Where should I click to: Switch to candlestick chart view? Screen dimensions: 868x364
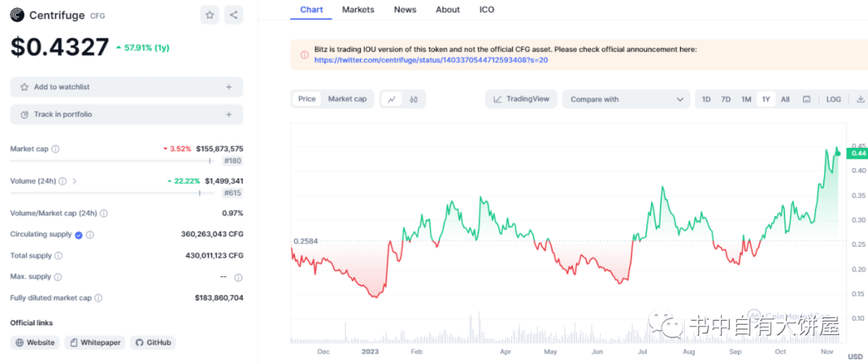(414, 100)
